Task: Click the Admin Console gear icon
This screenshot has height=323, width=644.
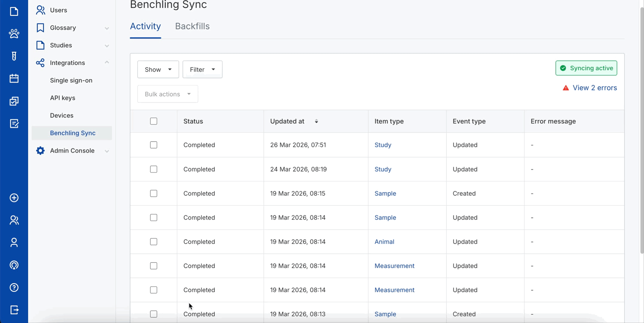Action: coord(40,150)
